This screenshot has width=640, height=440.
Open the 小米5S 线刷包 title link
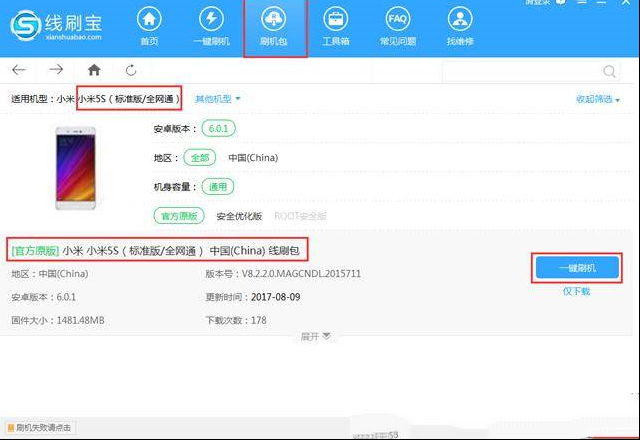tap(156, 251)
